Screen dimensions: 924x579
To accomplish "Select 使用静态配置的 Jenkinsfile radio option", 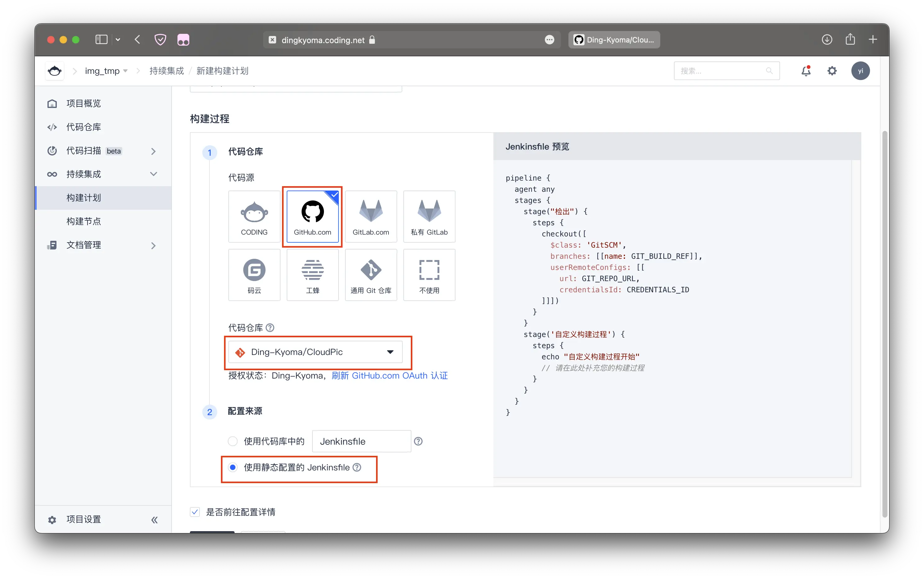I will pyautogui.click(x=232, y=467).
